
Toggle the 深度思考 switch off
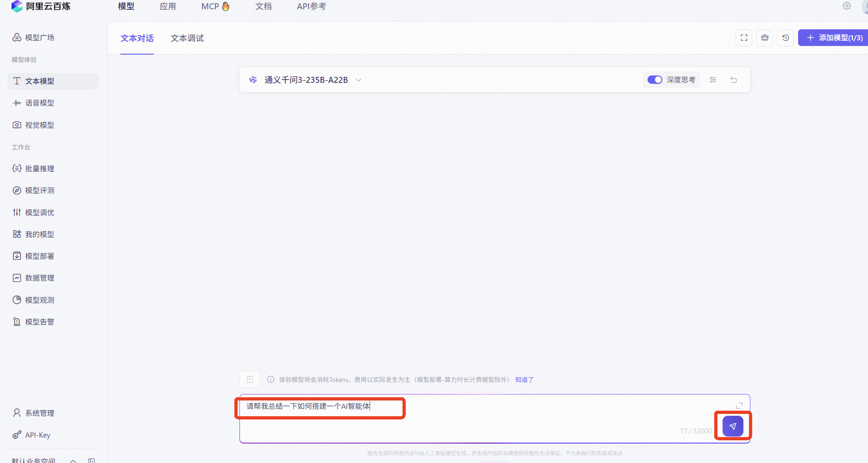[x=654, y=80]
